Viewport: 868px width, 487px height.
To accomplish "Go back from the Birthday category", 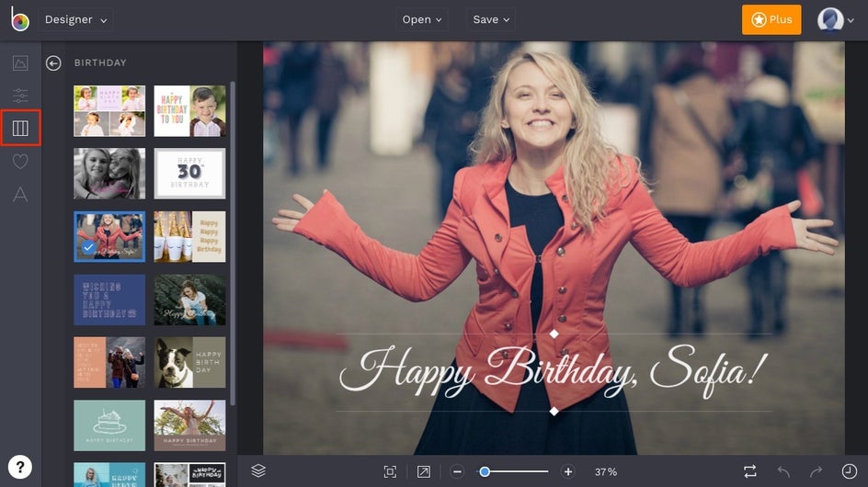I will [x=53, y=63].
